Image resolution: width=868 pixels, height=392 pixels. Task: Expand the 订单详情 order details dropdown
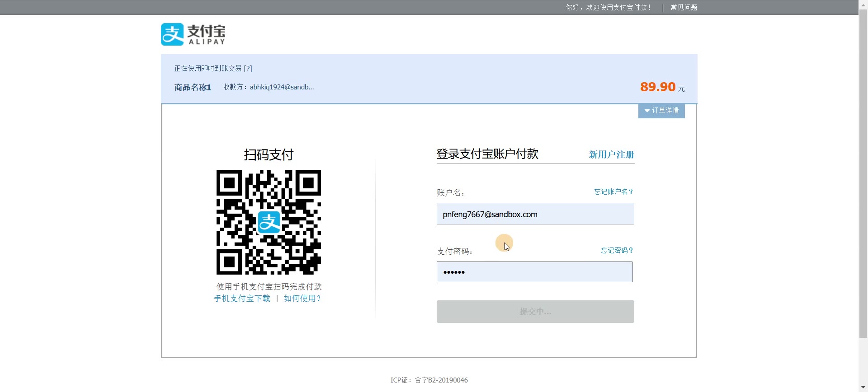[661, 111]
